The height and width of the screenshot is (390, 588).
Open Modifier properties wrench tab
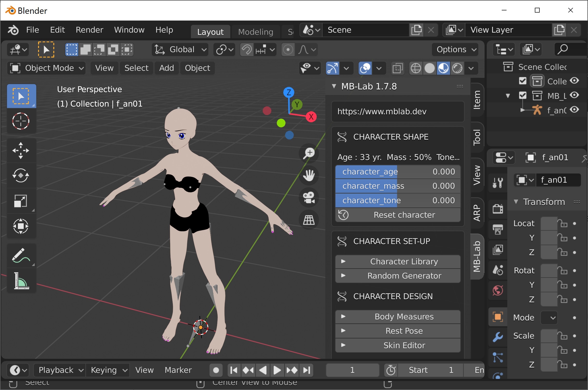498,337
